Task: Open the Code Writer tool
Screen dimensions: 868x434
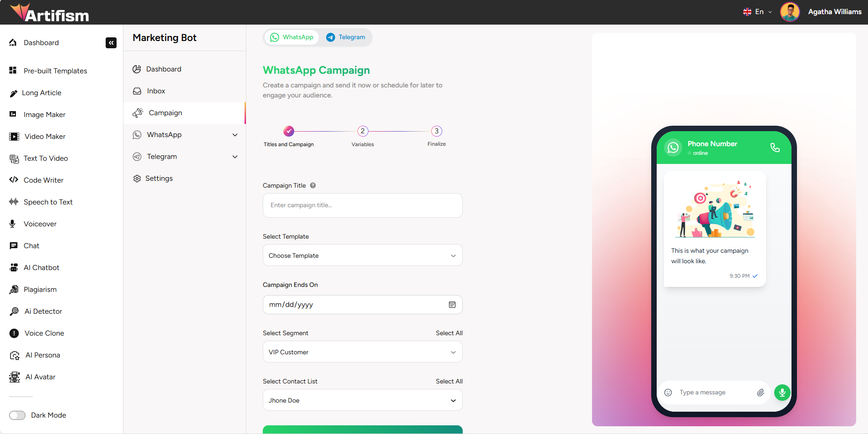Action: 43,180
